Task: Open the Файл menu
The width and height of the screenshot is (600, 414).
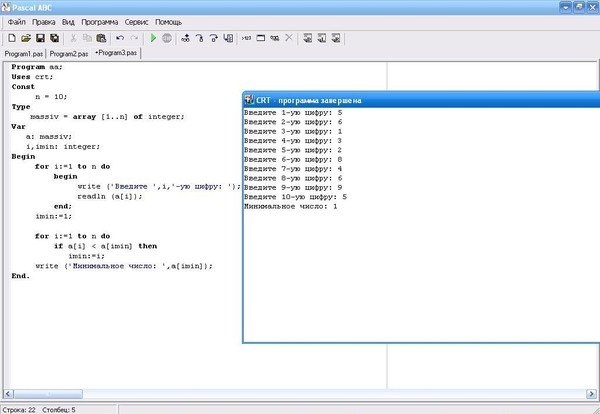Action: pyautogui.click(x=16, y=22)
